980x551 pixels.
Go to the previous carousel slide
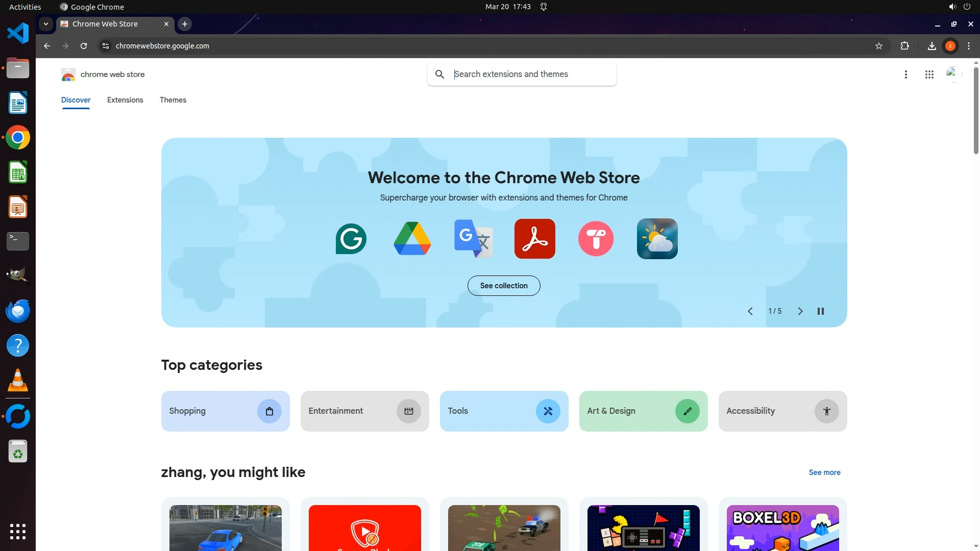coord(750,311)
